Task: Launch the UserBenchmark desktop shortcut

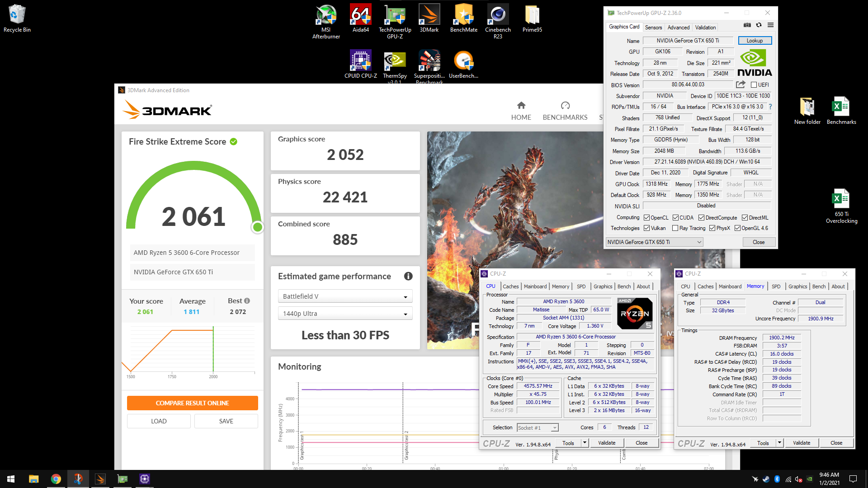Action: pos(463,64)
